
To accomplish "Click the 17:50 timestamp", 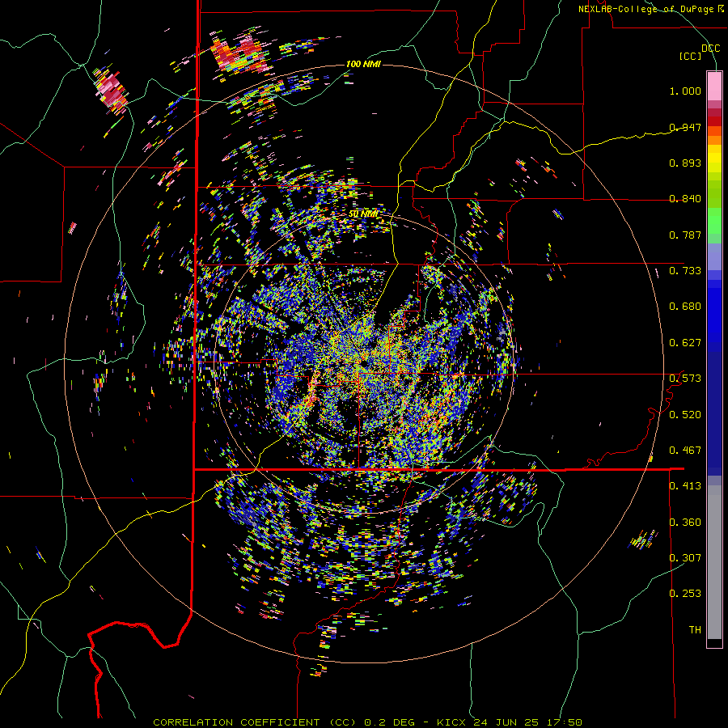I will click(x=563, y=722).
